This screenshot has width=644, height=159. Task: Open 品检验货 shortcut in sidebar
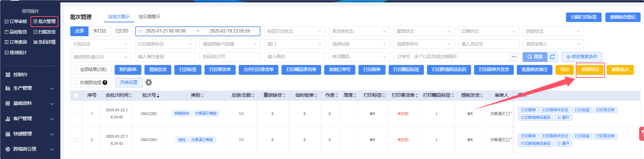pyautogui.click(x=16, y=32)
